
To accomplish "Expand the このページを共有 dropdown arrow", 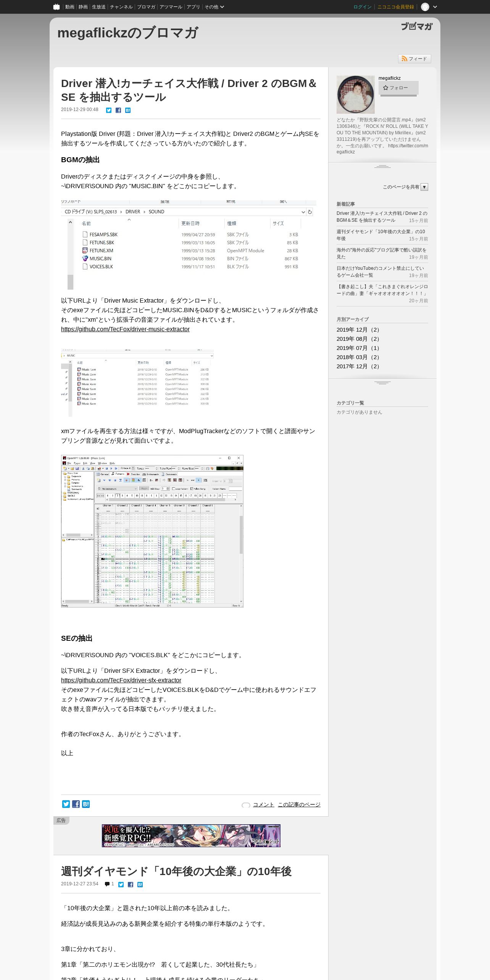I will click(x=424, y=187).
